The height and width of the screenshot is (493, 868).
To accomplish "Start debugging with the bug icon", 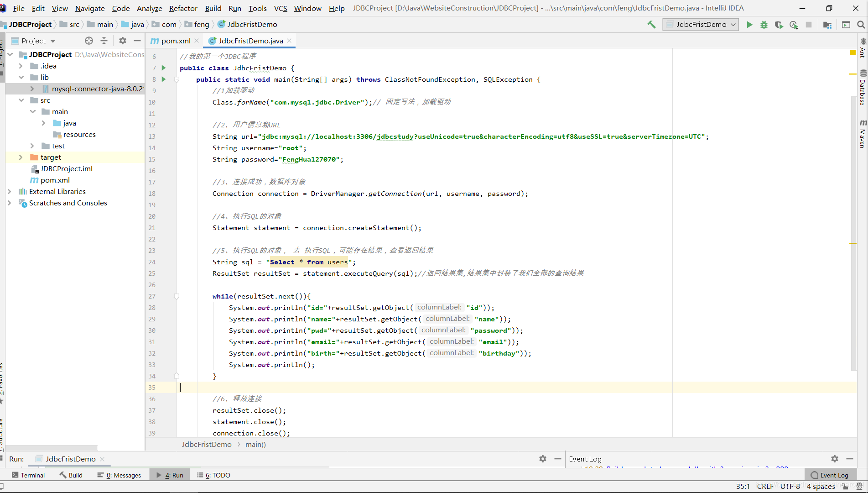I will pos(764,25).
